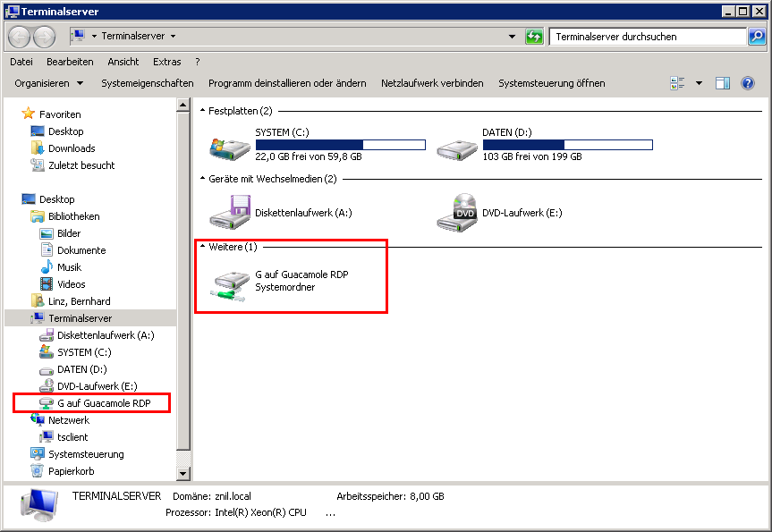The image size is (772, 532).
Task: Click Netzlaufwerk verbinden button
Action: coord(432,83)
